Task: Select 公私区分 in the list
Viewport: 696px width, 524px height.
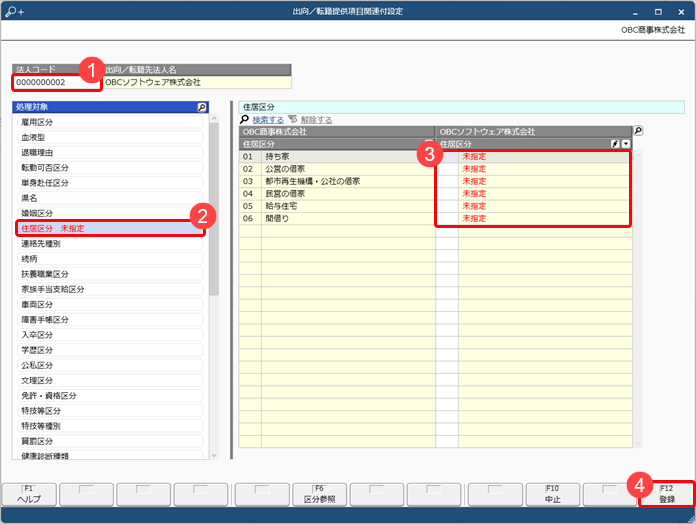Action: [x=110, y=365]
